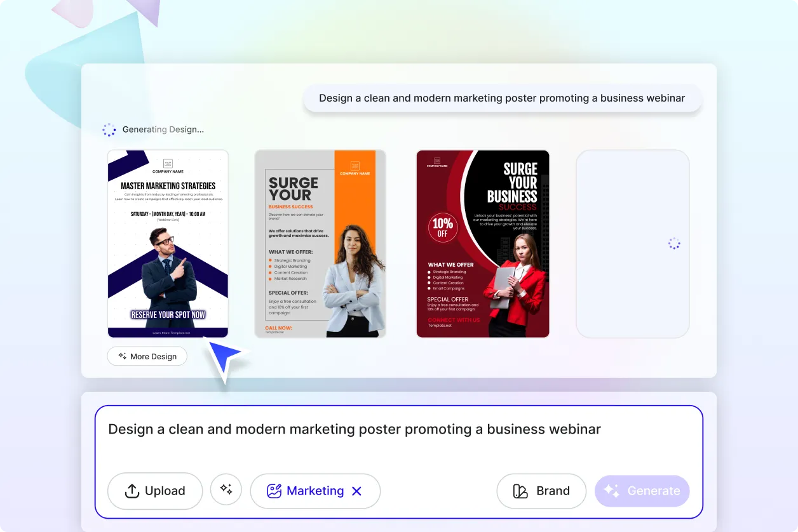Click the Marketing category pill
Screen dimensions: 798x532
point(315,491)
